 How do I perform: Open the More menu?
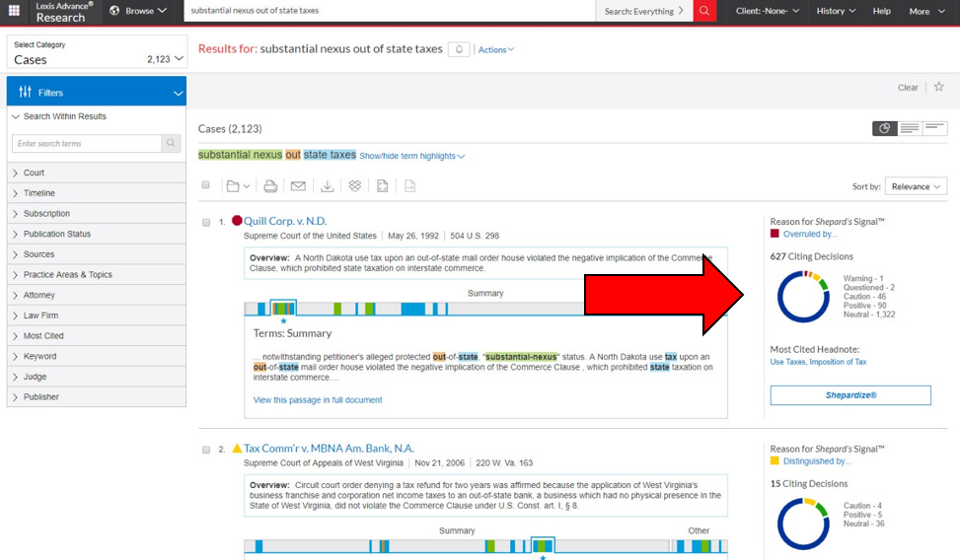coord(926,11)
